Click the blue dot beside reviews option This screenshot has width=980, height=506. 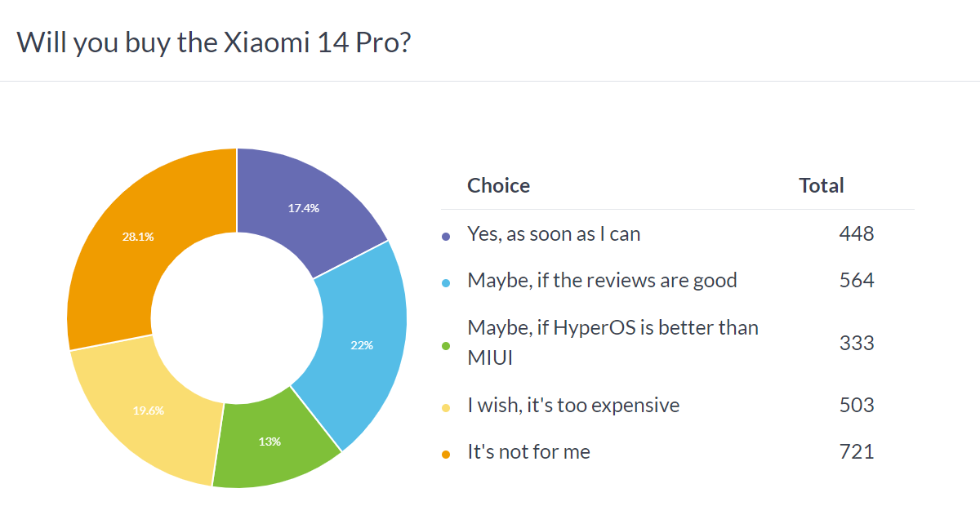point(446,283)
